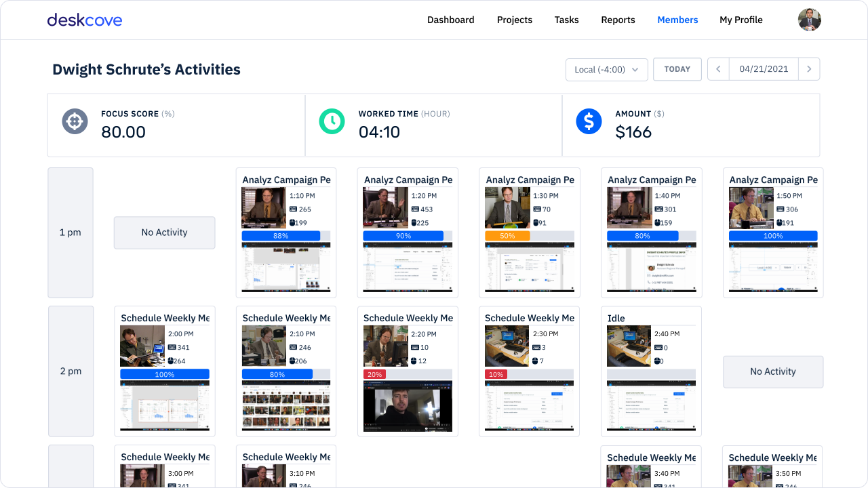Open the 1:50 PM webcam photo

(x=751, y=207)
